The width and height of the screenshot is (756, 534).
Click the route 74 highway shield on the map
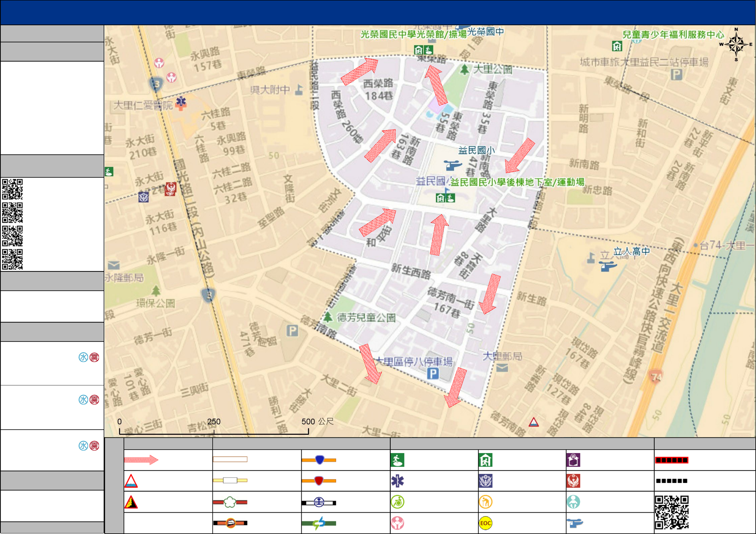coord(656,376)
